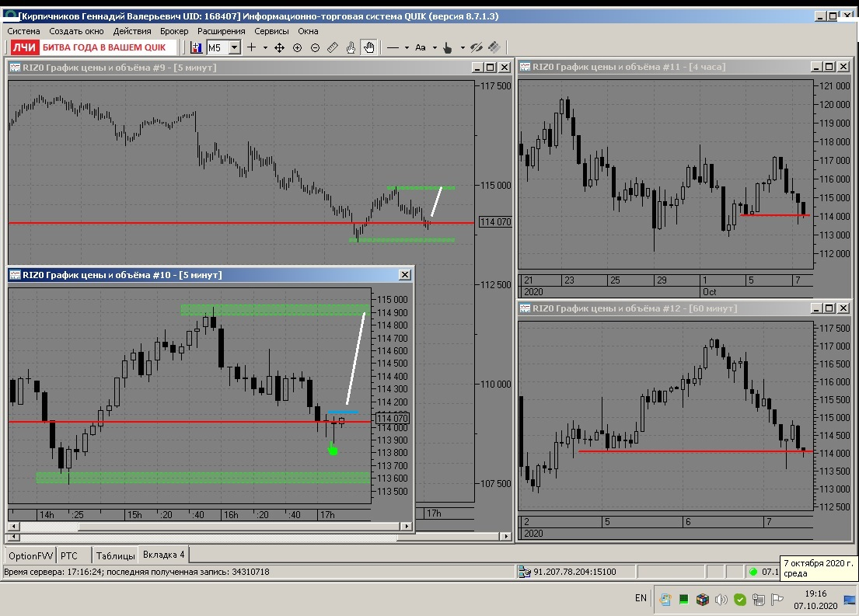Click the green connection status indicator
Viewport: 859px width, 616px height.
click(x=753, y=572)
